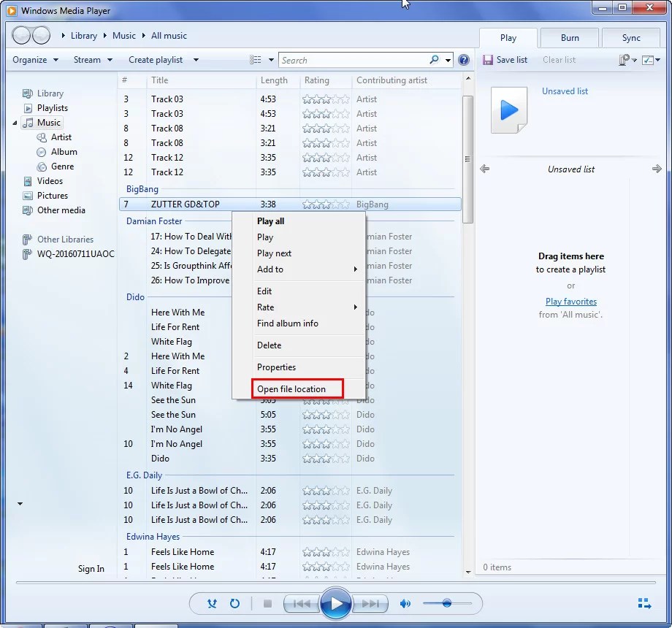This screenshot has width=672, height=628.
Task: Turn on repeat mode
Action: (x=234, y=604)
